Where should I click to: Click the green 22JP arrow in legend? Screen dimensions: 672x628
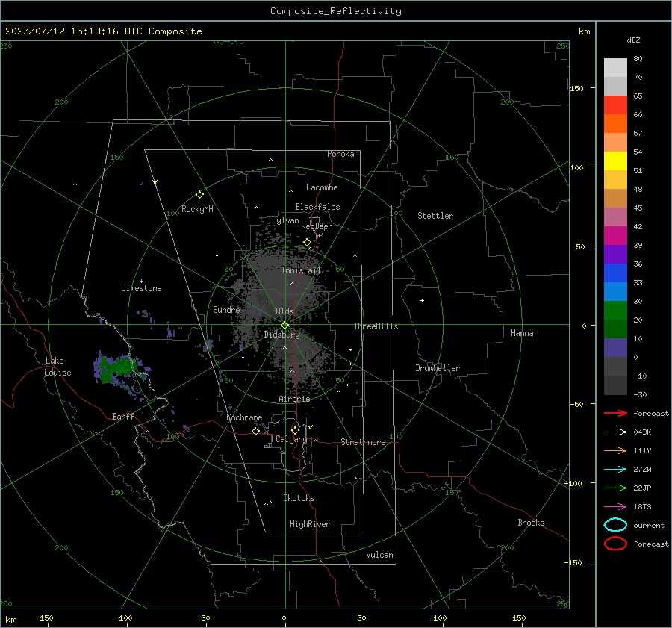(615, 488)
